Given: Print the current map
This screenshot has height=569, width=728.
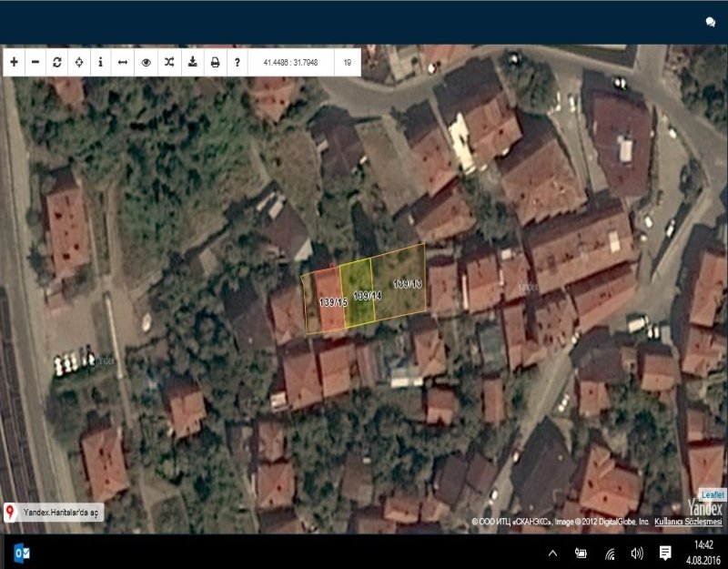Looking at the screenshot, I should click(x=215, y=63).
